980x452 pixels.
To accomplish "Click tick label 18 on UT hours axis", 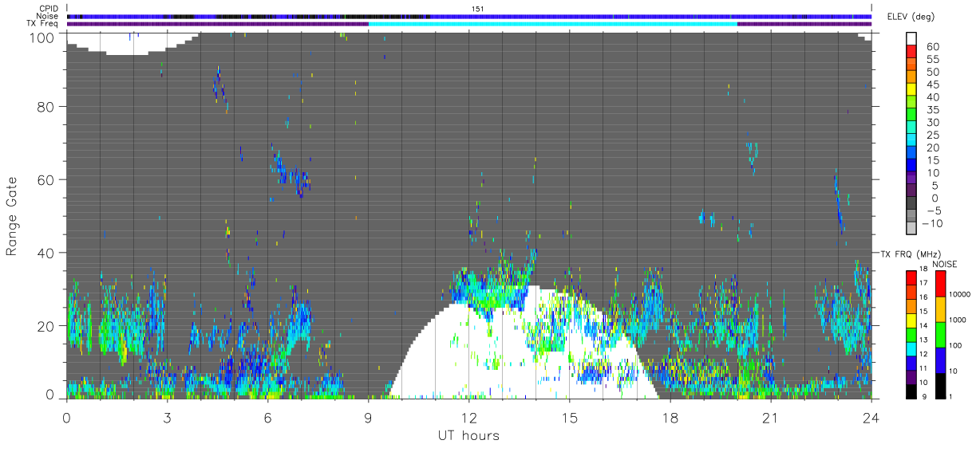I will (670, 418).
